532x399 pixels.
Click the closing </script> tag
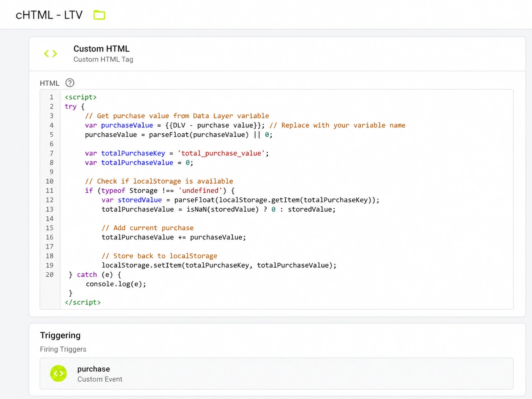click(x=83, y=302)
